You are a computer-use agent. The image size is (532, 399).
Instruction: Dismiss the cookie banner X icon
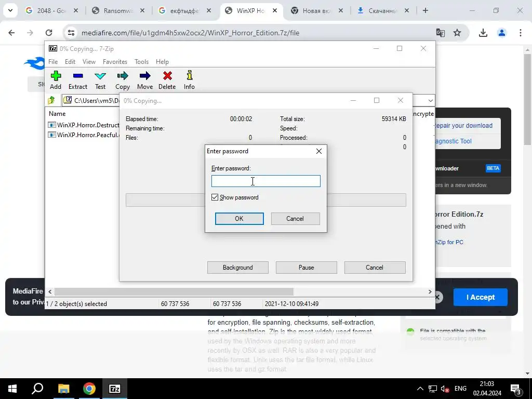click(437, 297)
